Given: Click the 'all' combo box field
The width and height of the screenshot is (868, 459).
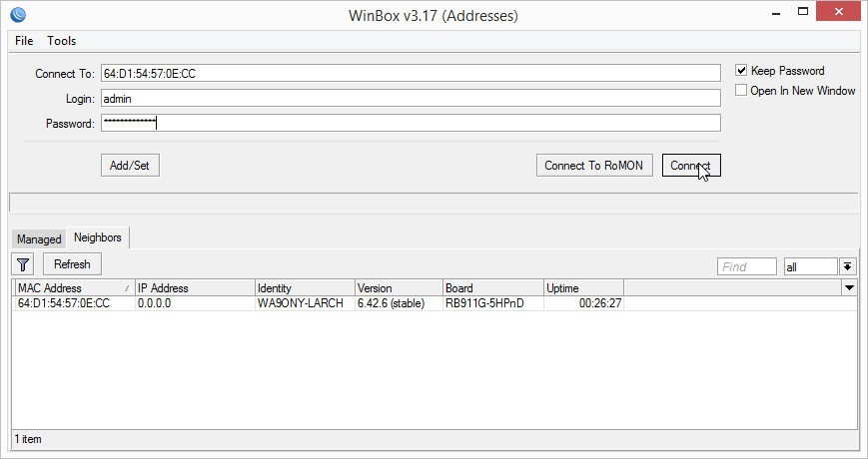Looking at the screenshot, I should tap(810, 266).
